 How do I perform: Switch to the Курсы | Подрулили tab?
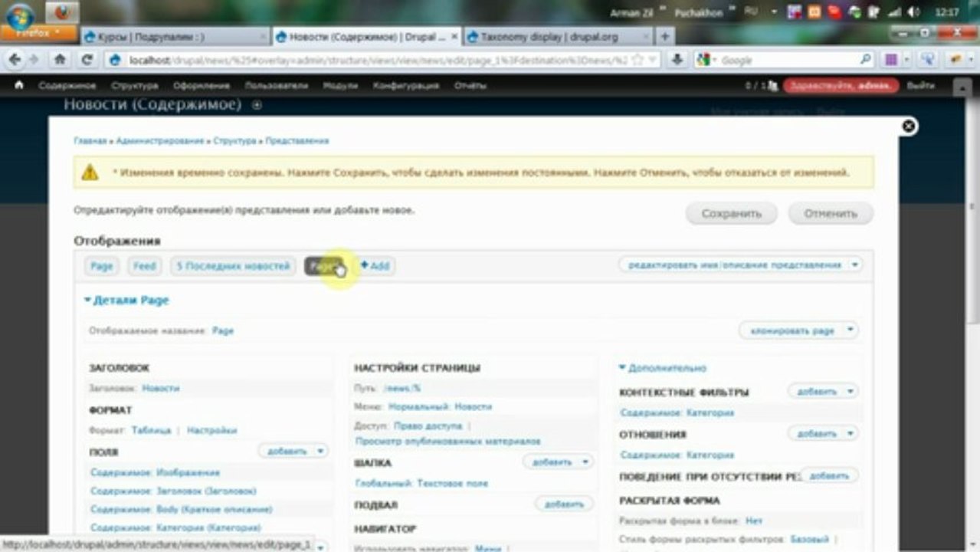[x=173, y=36]
